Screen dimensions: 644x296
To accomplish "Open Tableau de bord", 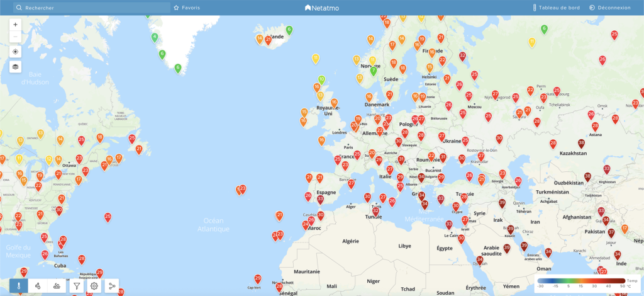I will [556, 8].
